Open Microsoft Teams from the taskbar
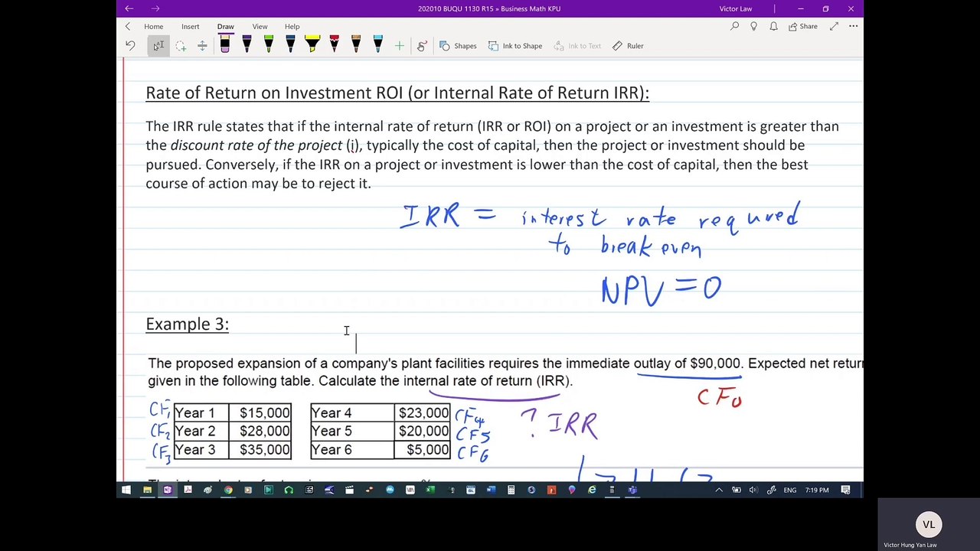 coord(633,490)
